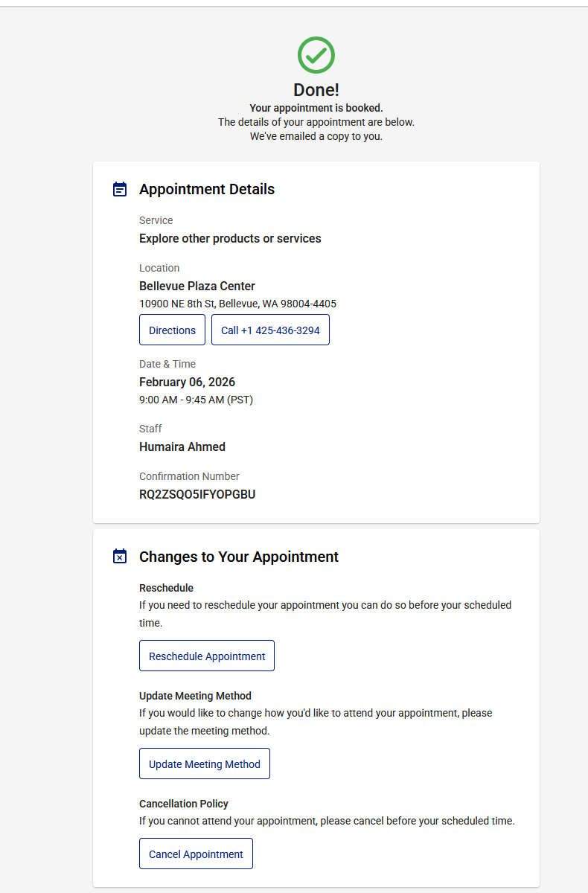
Task: Open Directions to Bellevue Plaza Center
Action: pos(172,330)
